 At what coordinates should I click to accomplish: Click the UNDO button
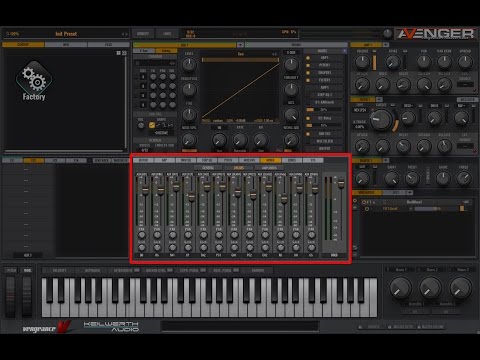point(167,34)
